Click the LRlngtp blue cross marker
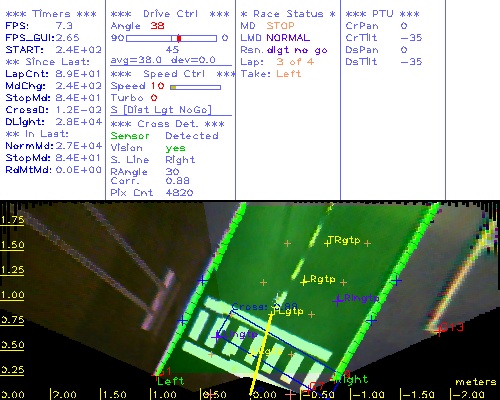 (338, 301)
